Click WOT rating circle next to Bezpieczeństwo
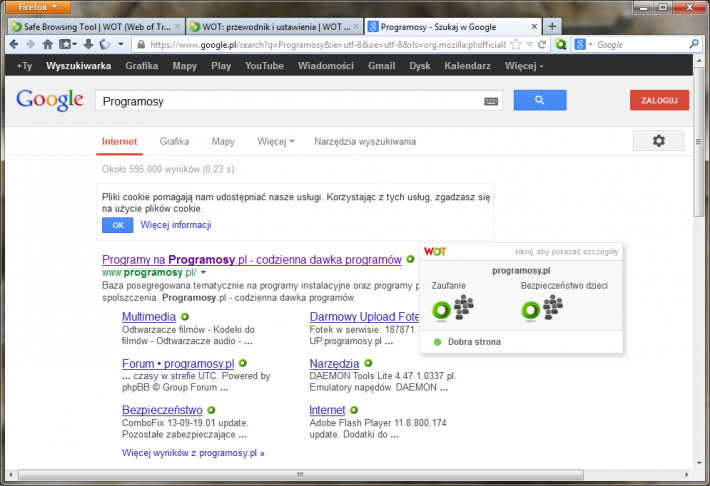Image resolution: width=710 pixels, height=486 pixels. click(211, 410)
